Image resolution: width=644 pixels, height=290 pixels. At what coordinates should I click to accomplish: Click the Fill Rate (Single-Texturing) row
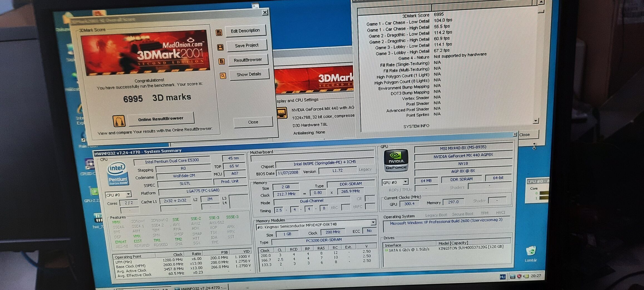coord(411,64)
